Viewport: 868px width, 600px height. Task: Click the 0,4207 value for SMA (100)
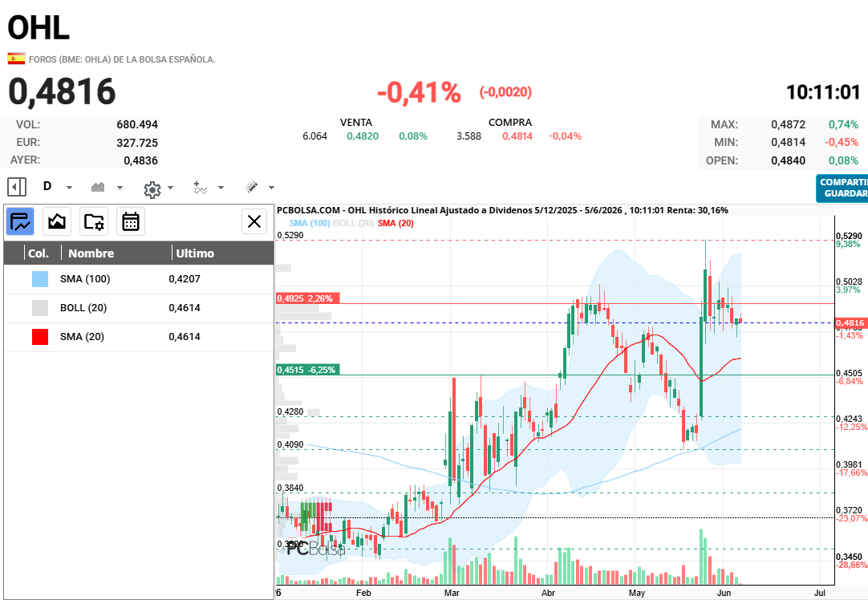185,279
